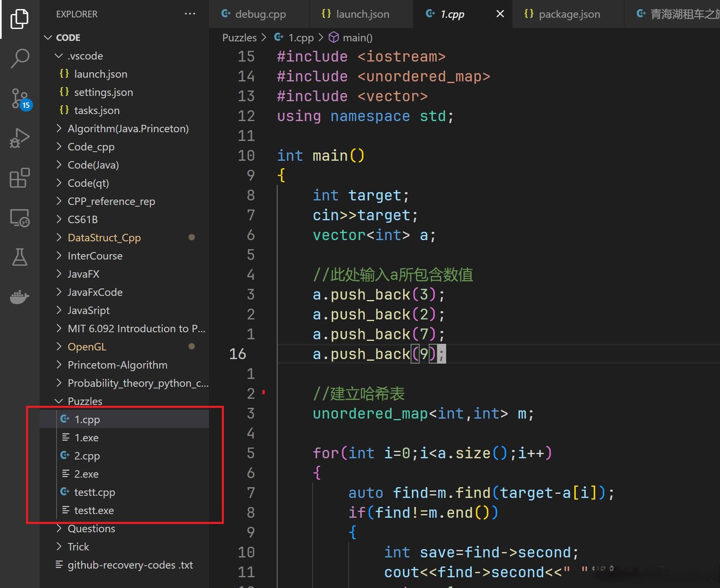720x588 pixels.
Task: Click 'unordered_map<int,int> m;' line
Action: point(423,414)
